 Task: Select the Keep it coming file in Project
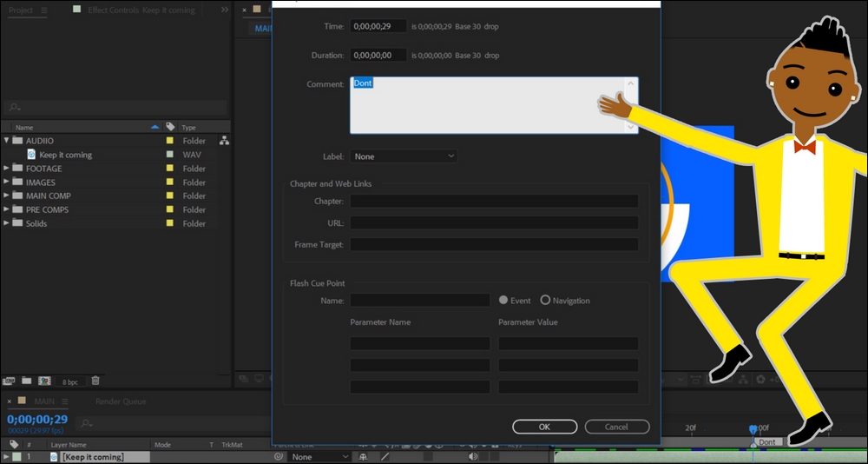coord(66,155)
